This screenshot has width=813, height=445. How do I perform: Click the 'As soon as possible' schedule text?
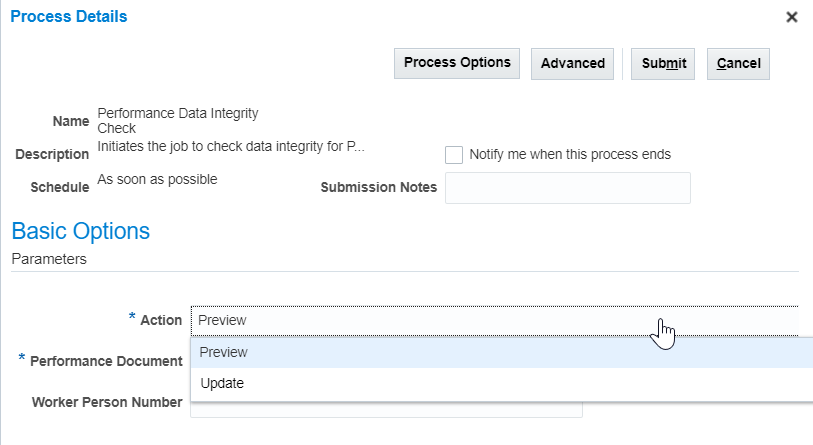(157, 180)
